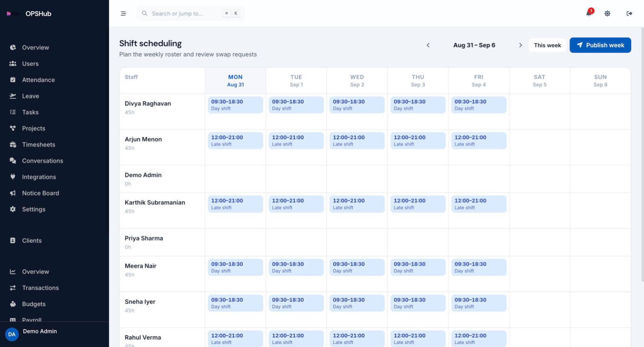Click the OPSHub logo icon
The image size is (644, 347).
12,14
